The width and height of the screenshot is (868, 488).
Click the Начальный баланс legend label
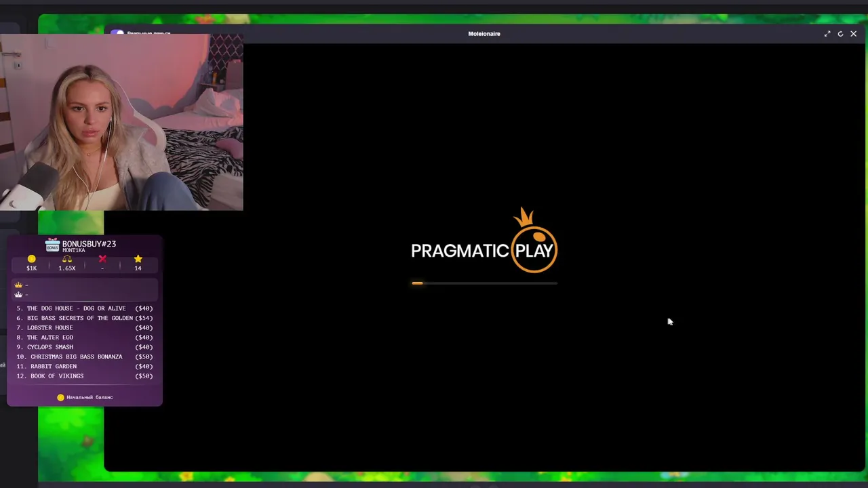tap(90, 397)
